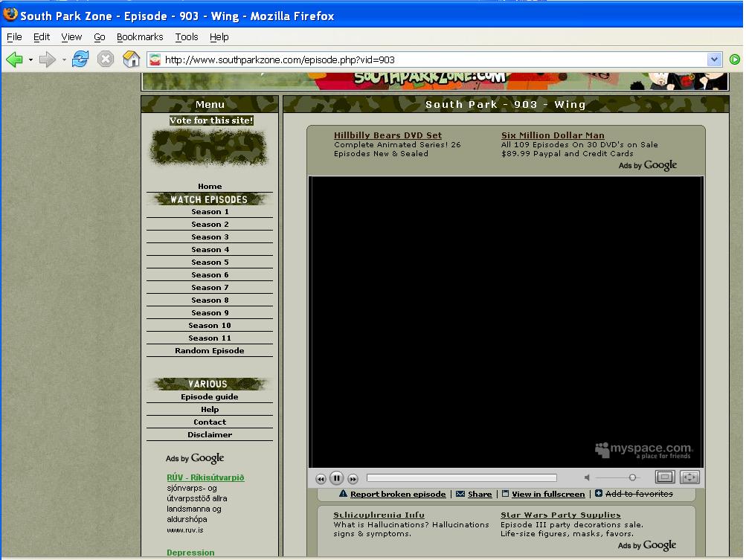Click View in fullscreen link

tap(548, 494)
